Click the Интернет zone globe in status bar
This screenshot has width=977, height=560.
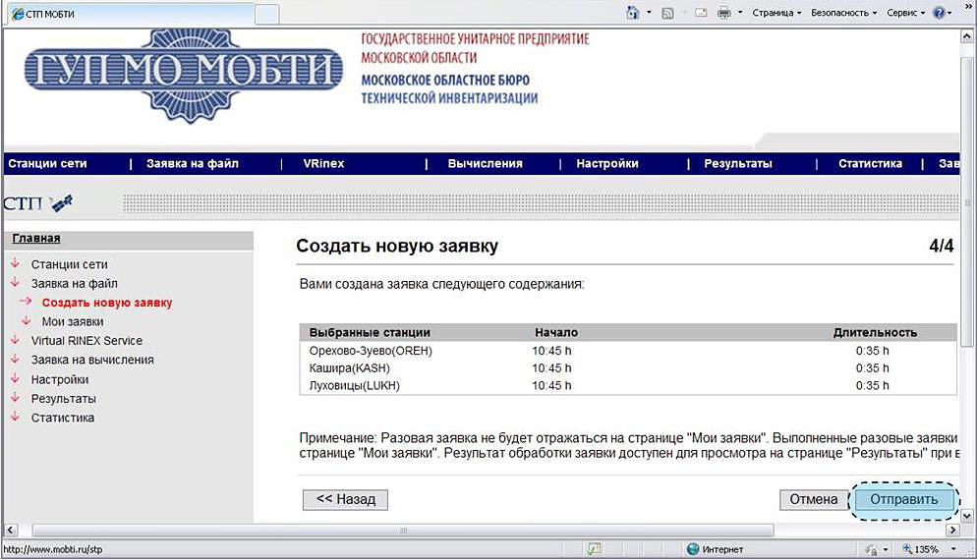(x=693, y=549)
